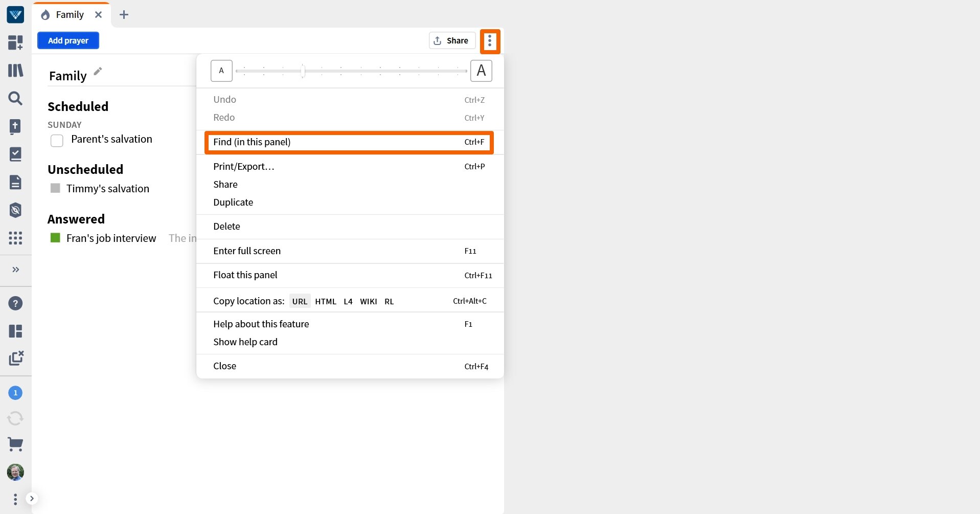Viewport: 980px width, 514px height.
Task: Open the Parent's salvation prayer
Action: [111, 139]
